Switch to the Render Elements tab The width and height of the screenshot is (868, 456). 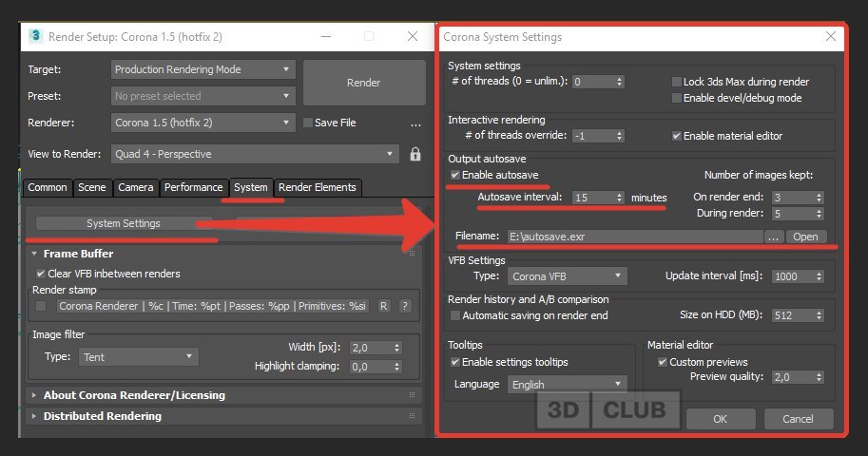(x=318, y=187)
